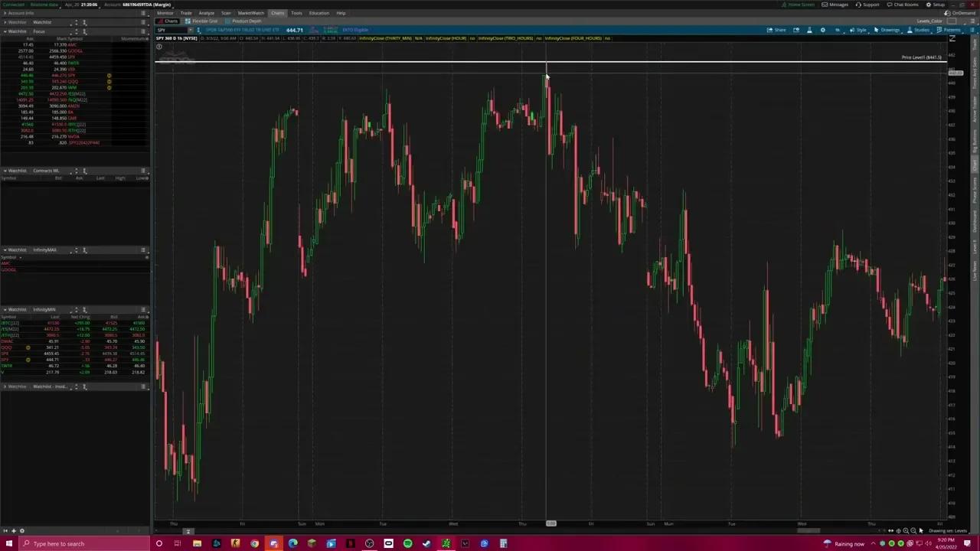Click the Drawings tool button
Viewport: 980px width, 551px height.
pos(887,30)
